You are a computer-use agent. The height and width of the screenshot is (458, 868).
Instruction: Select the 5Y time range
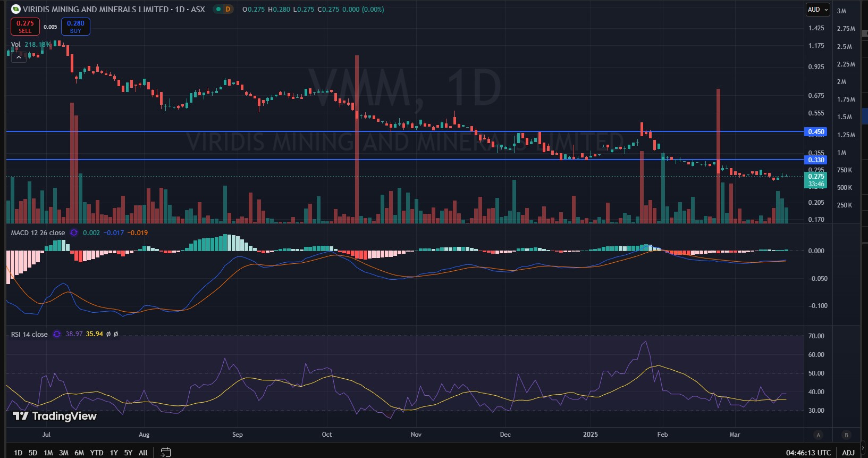tap(128, 453)
